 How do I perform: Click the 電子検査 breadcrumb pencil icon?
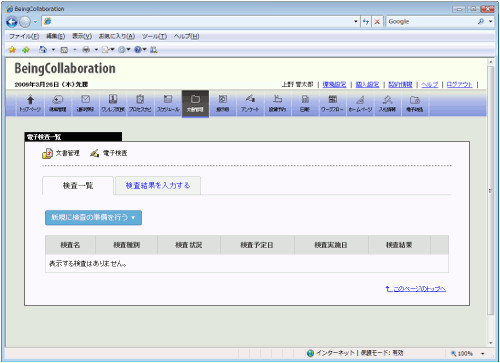95,153
